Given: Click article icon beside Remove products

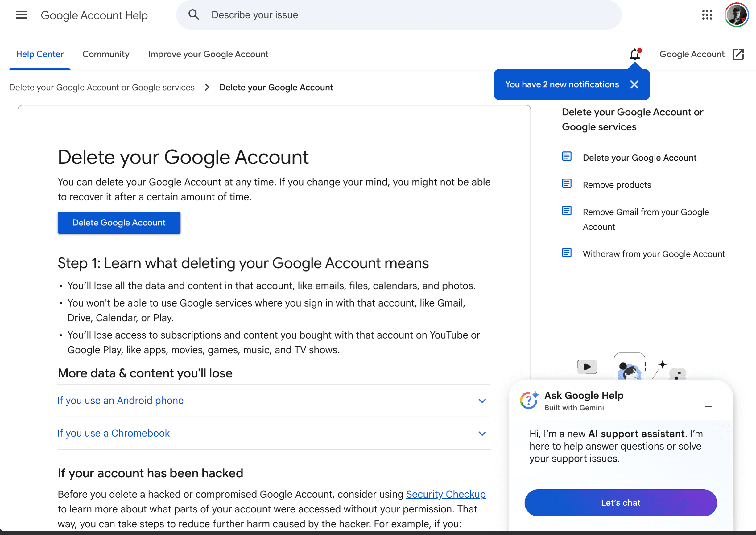Looking at the screenshot, I should pos(567,183).
